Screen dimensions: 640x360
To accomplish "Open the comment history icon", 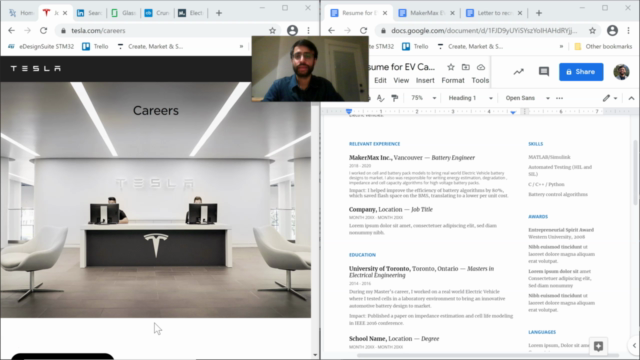I will [x=544, y=72].
